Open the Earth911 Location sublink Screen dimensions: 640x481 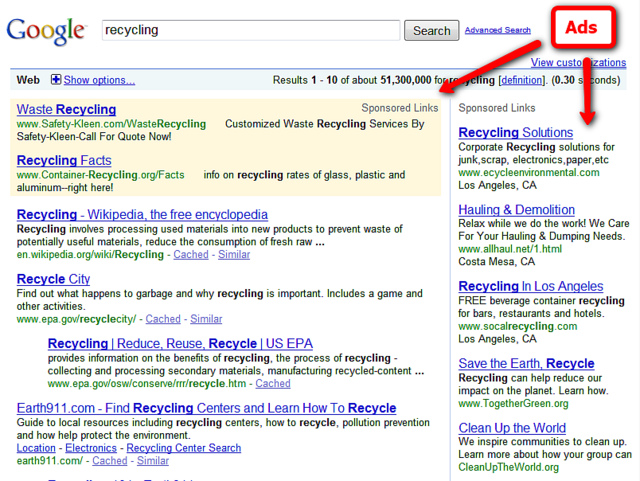(36, 448)
